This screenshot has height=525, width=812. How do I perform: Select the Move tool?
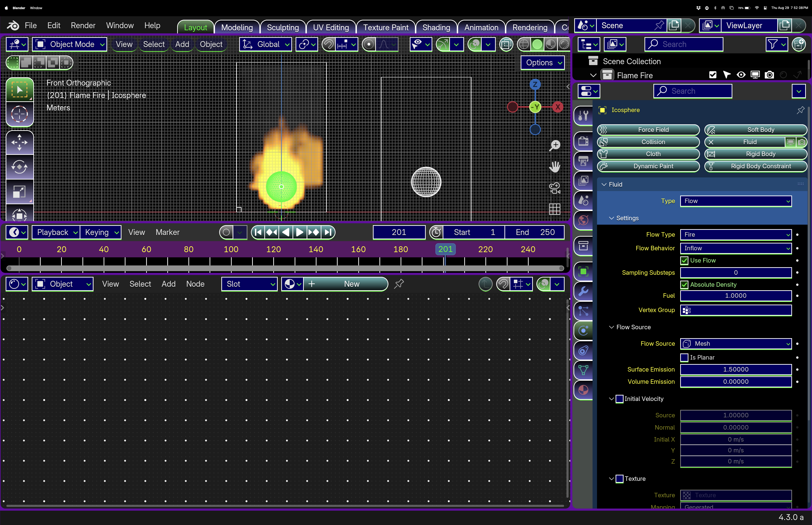pyautogui.click(x=20, y=142)
